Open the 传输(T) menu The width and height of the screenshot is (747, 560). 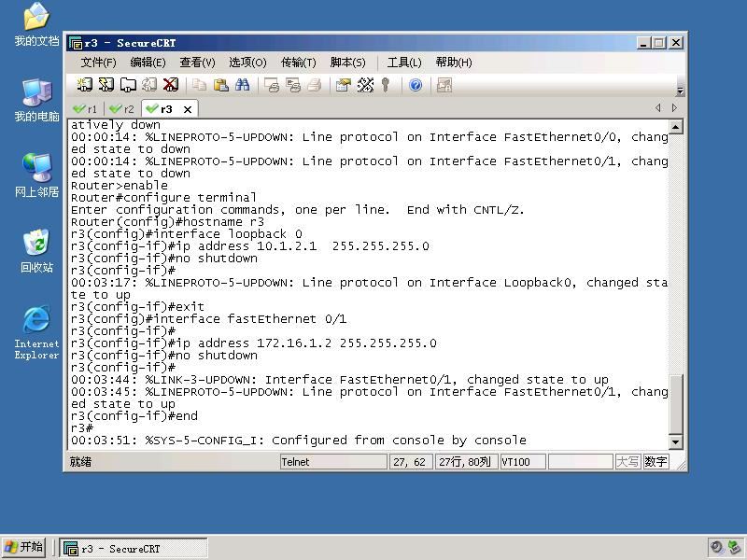[298, 63]
